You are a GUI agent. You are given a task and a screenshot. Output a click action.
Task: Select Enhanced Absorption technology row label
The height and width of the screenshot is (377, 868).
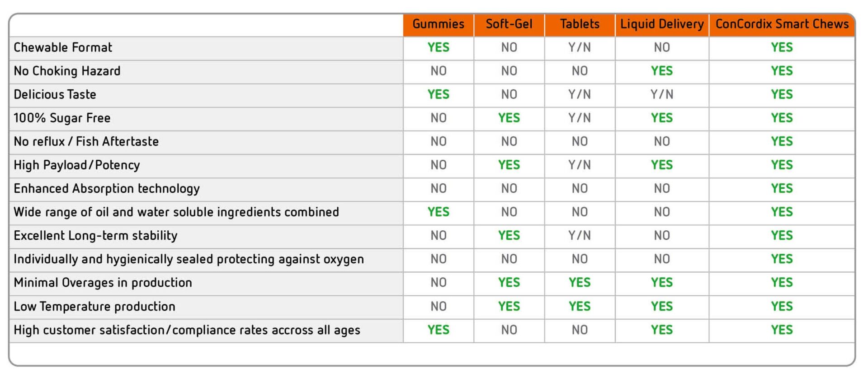click(x=106, y=189)
